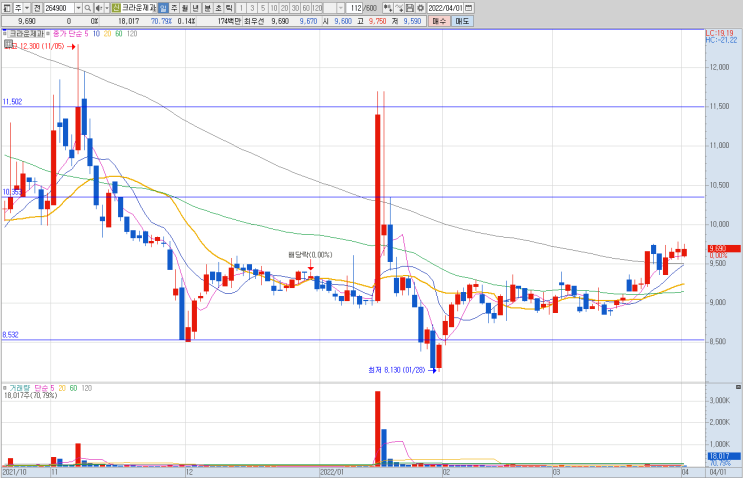Select the 월 monthly period button
The image size is (743, 478).
185,8
